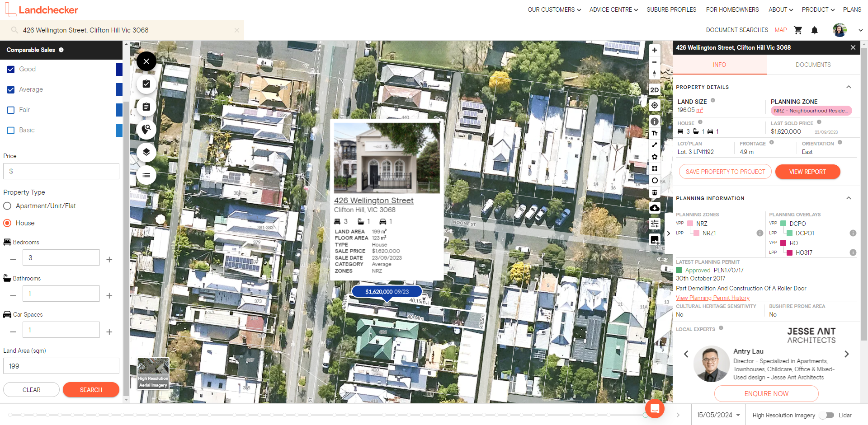Select the circle drawing tool
The image size is (868, 425).
pos(654,181)
